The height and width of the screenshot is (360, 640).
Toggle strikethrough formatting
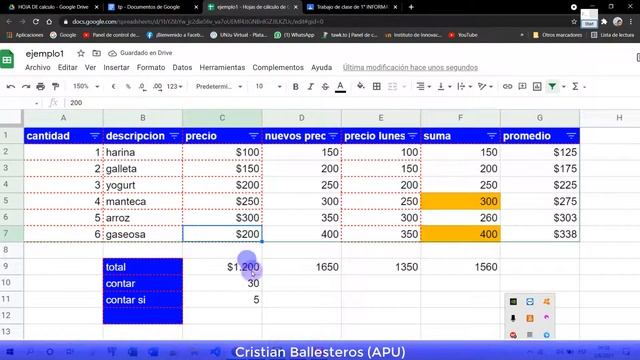click(x=325, y=87)
